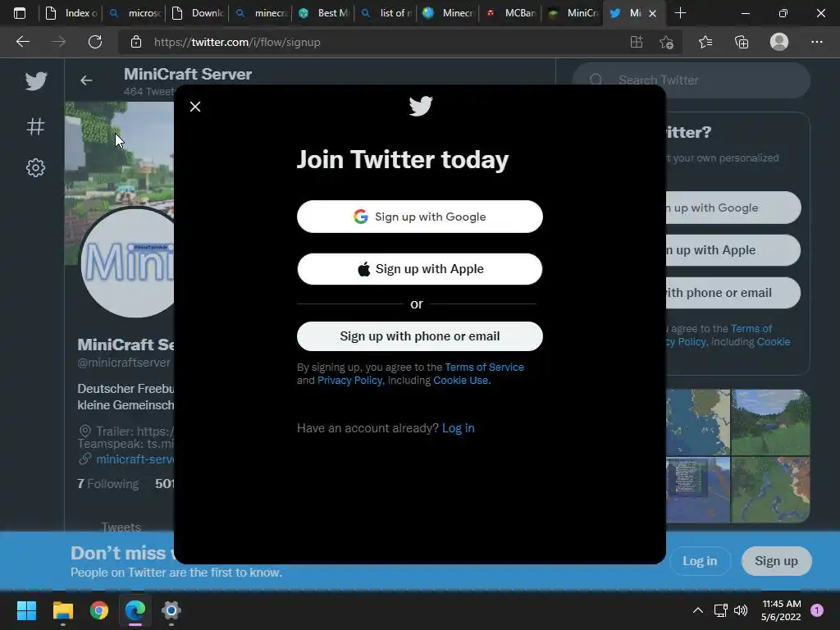Add this page to favorites
This screenshot has height=630, width=840.
click(x=666, y=42)
